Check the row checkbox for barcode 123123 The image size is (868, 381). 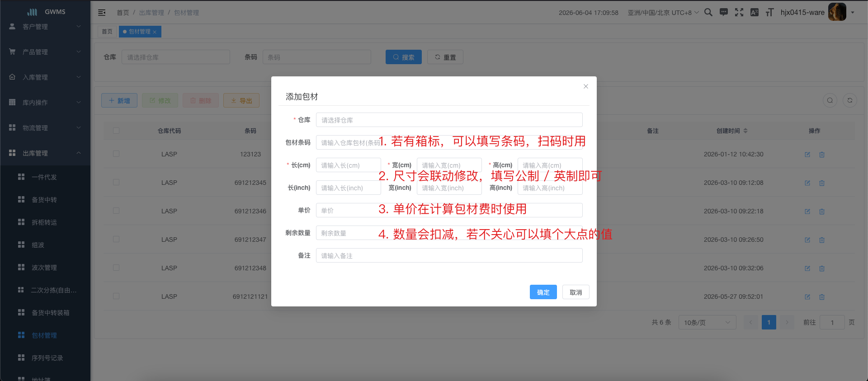[x=116, y=154]
